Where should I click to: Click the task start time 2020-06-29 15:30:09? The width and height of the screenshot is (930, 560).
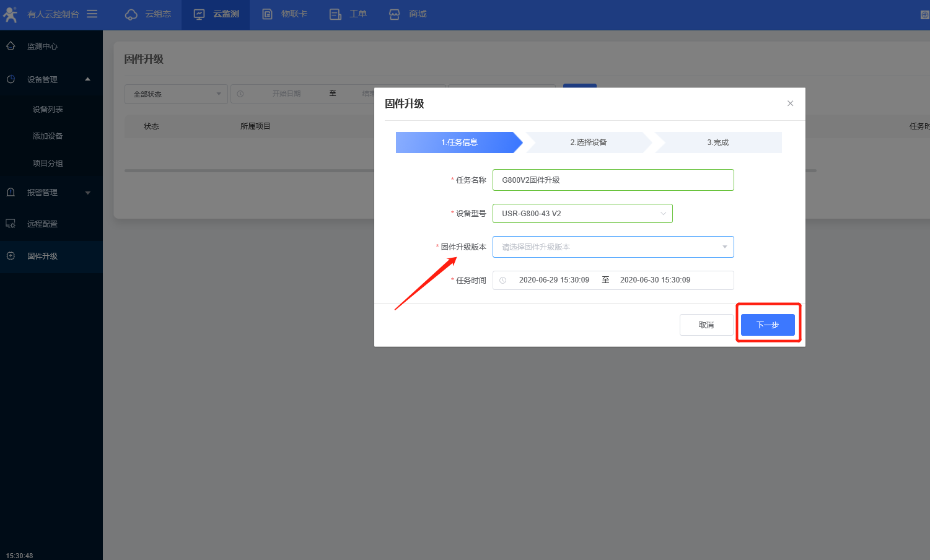pos(554,280)
